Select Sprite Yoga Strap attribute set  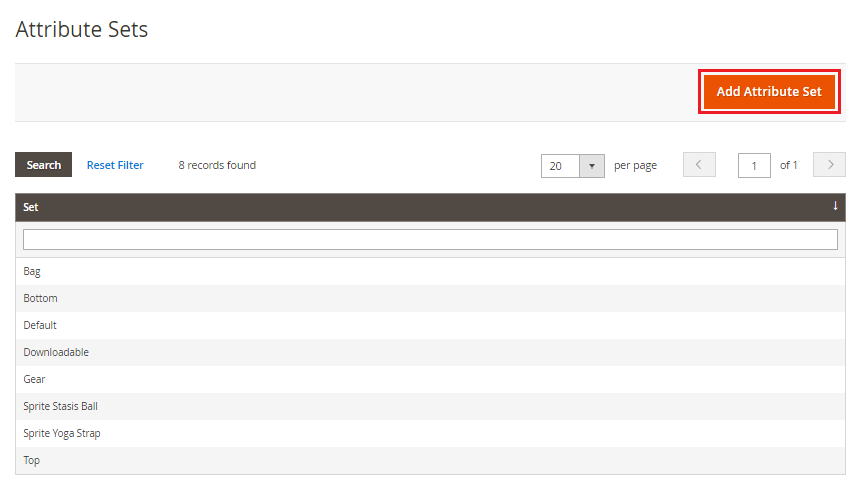click(62, 433)
